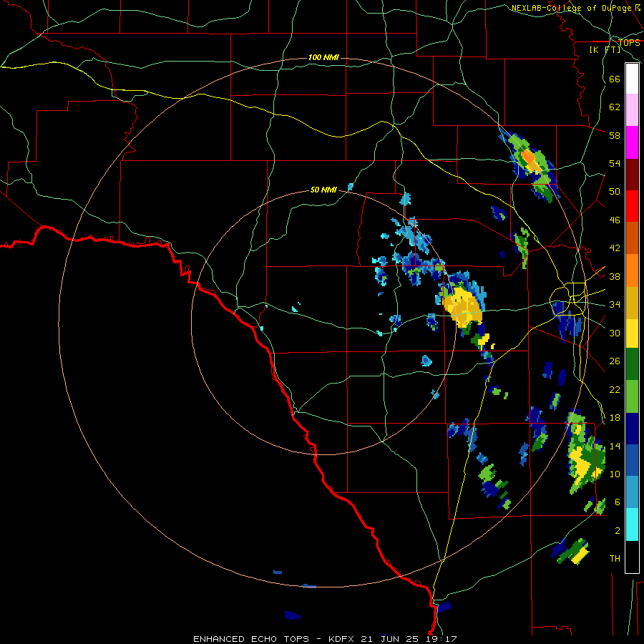Image resolution: width=644 pixels, height=644 pixels.
Task: Click the 100 NMI range ring label
Action: tap(323, 57)
